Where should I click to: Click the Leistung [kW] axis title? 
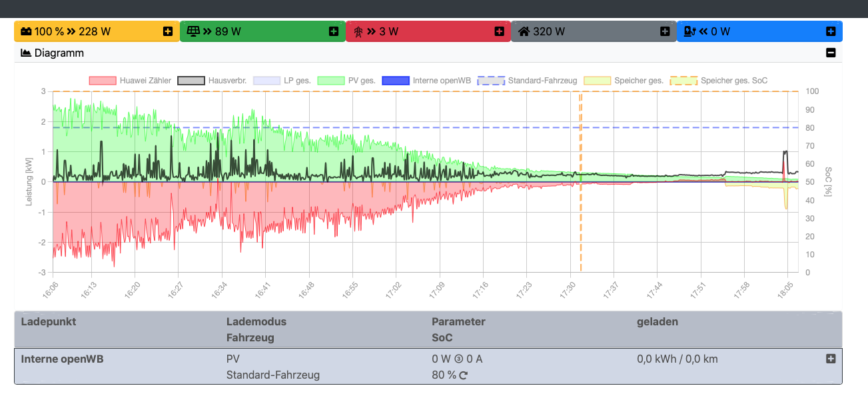tap(29, 182)
